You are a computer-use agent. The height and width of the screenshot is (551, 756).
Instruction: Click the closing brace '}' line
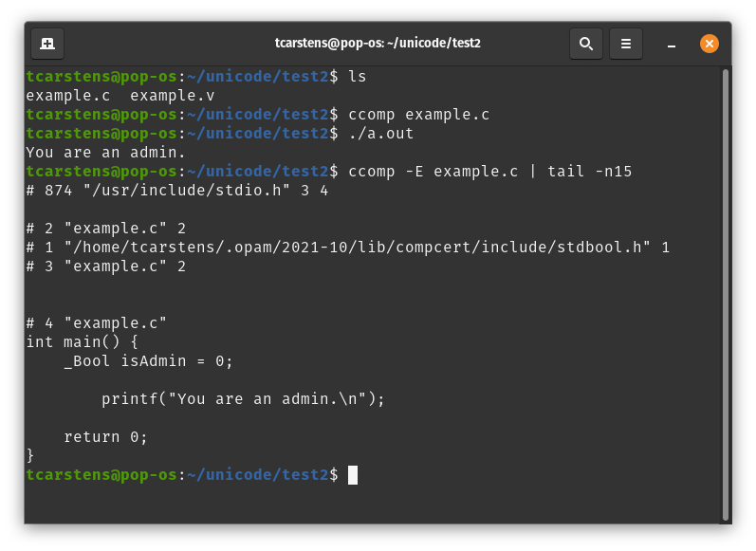click(30, 455)
